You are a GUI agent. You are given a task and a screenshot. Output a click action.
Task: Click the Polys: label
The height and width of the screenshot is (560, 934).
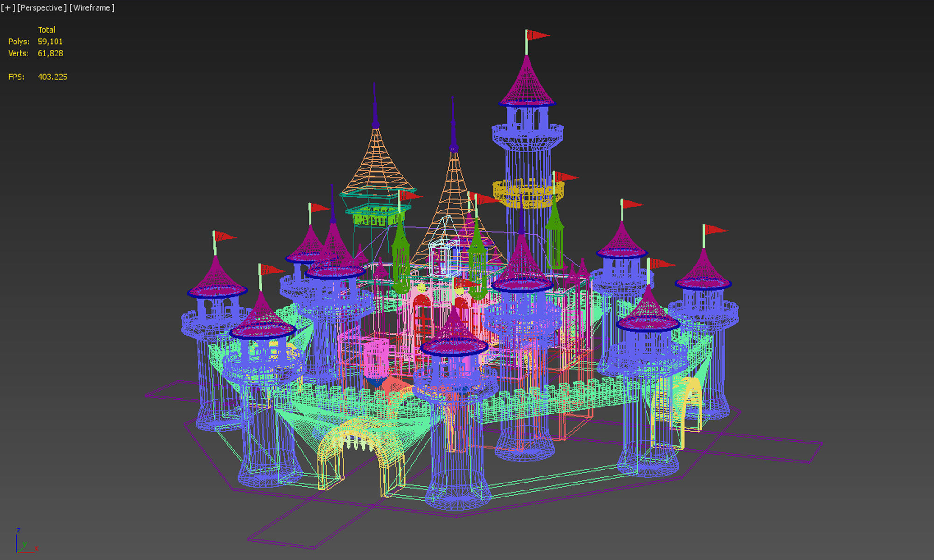[19, 42]
